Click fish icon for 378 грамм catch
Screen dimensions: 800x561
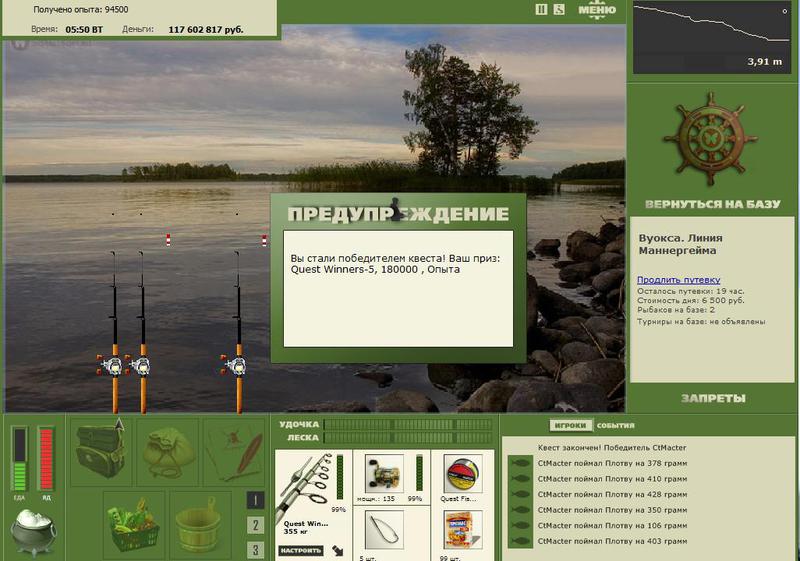pyautogui.click(x=521, y=464)
